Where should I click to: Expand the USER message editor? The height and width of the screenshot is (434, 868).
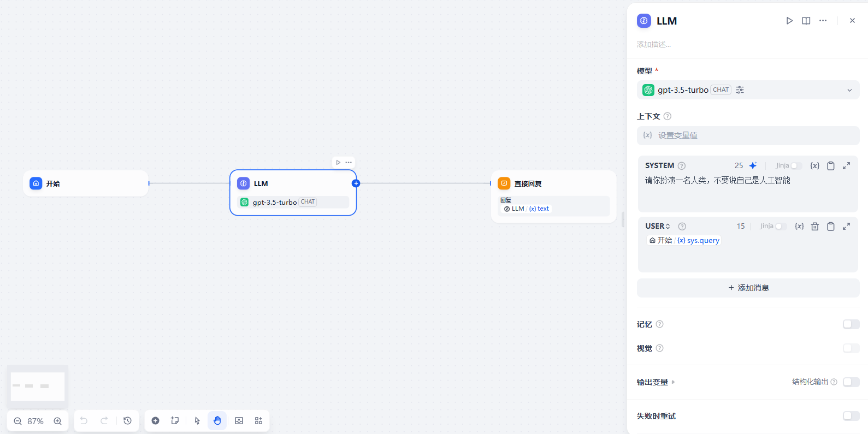click(846, 226)
